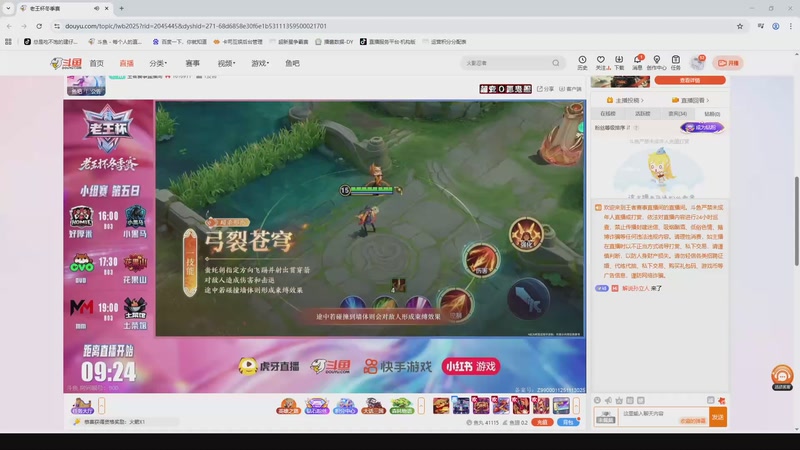Viewport: 800px width, 450px height.
Task: Open the 关注 heart follow icon
Action: point(601,60)
